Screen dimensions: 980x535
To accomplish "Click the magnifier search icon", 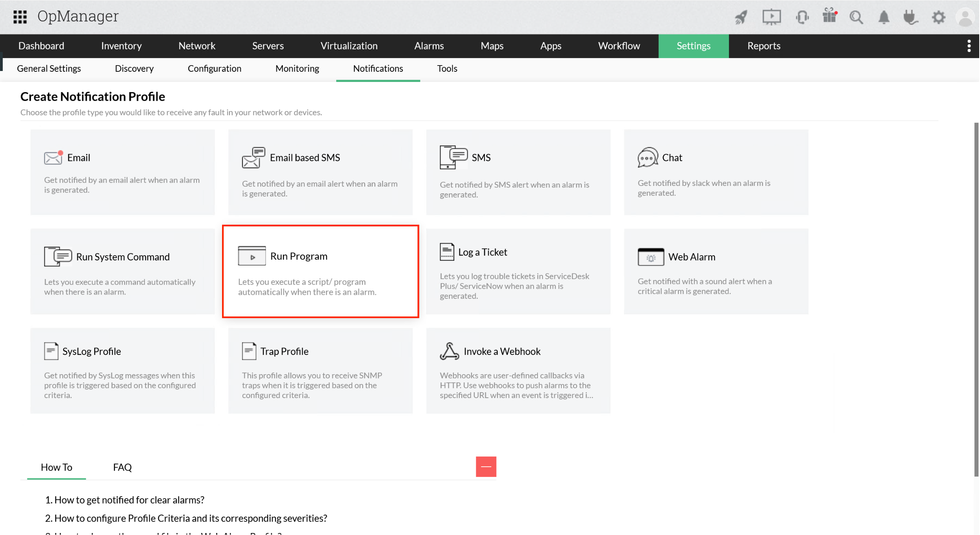I will point(856,17).
